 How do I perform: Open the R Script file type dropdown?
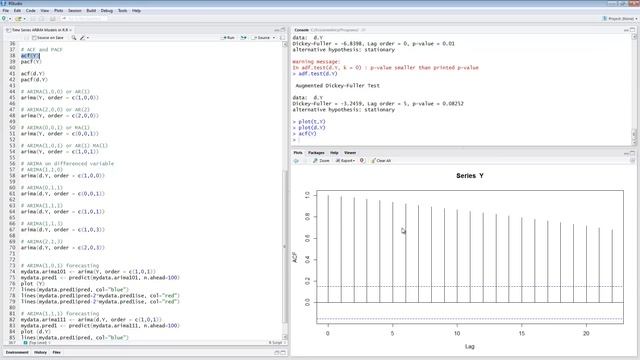point(276,343)
